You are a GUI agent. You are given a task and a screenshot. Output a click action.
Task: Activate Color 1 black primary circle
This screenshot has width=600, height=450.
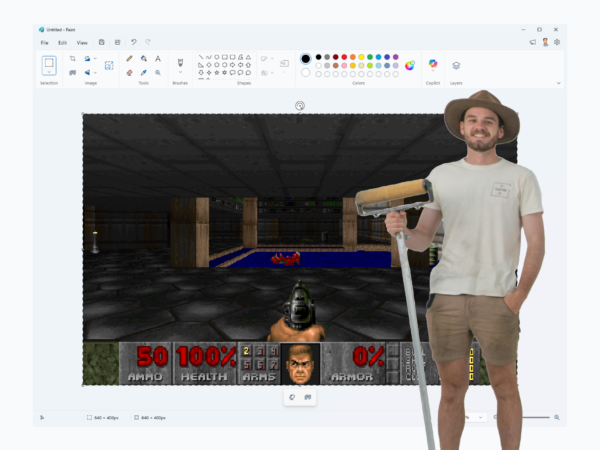(x=305, y=59)
